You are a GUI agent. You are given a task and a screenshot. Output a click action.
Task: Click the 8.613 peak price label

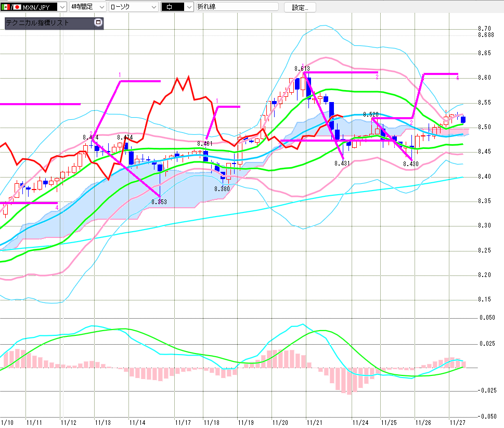point(302,69)
